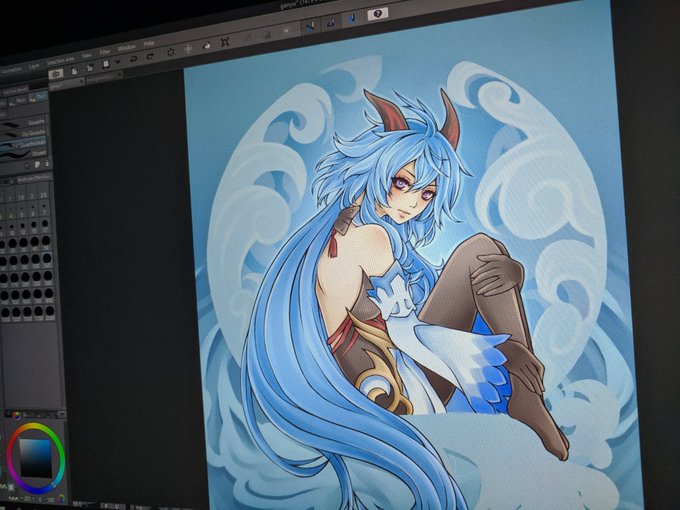The width and height of the screenshot is (680, 510).
Task: Toggle snap to grid icon
Action: tap(352, 18)
